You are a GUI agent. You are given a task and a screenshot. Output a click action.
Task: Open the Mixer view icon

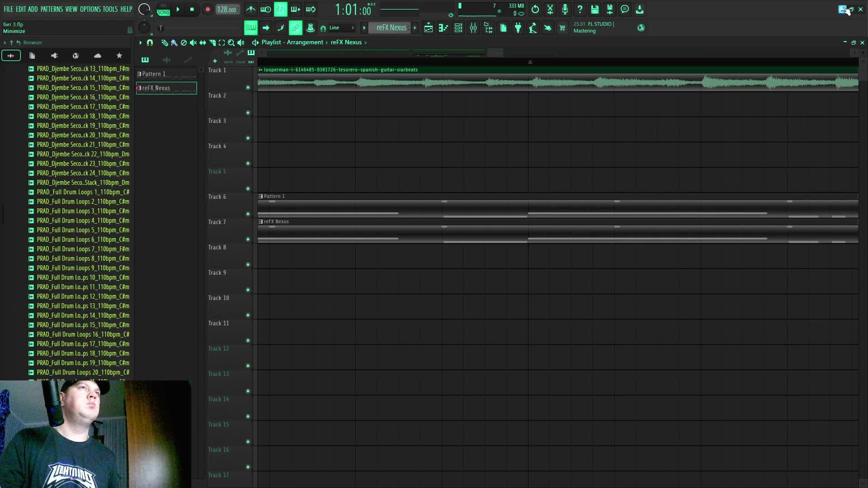(x=473, y=28)
